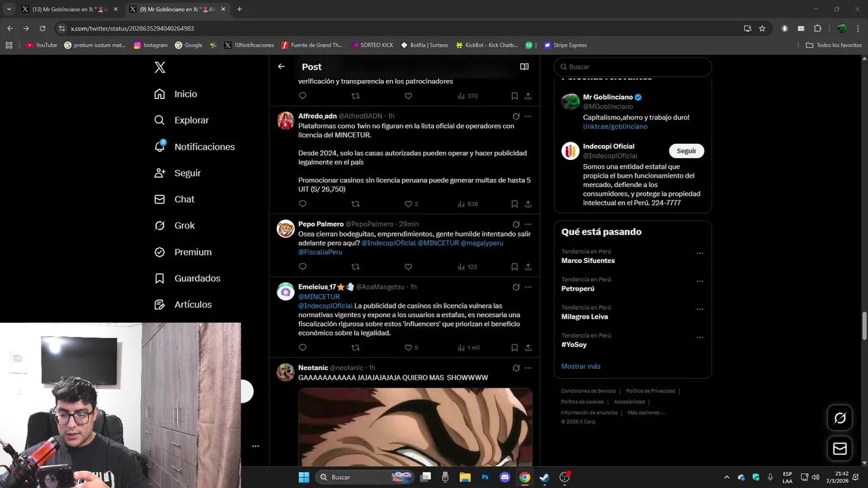Open Grok icon on Neotanic's post
This screenshot has height=488, width=868.
tap(516, 368)
